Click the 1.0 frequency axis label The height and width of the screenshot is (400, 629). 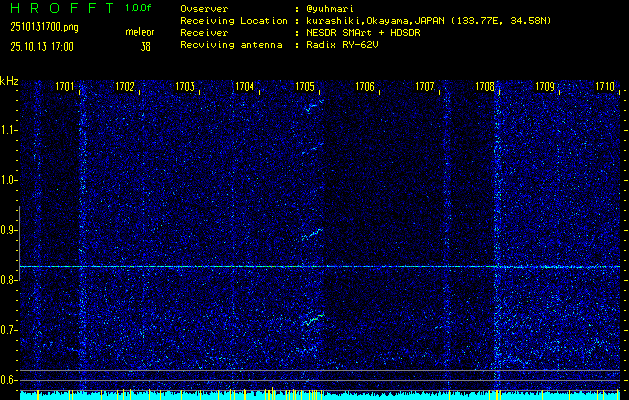pos(7,181)
